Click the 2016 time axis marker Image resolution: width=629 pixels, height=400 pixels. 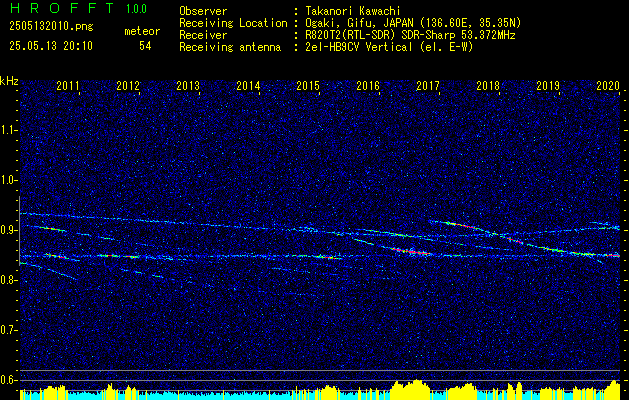[x=368, y=85]
